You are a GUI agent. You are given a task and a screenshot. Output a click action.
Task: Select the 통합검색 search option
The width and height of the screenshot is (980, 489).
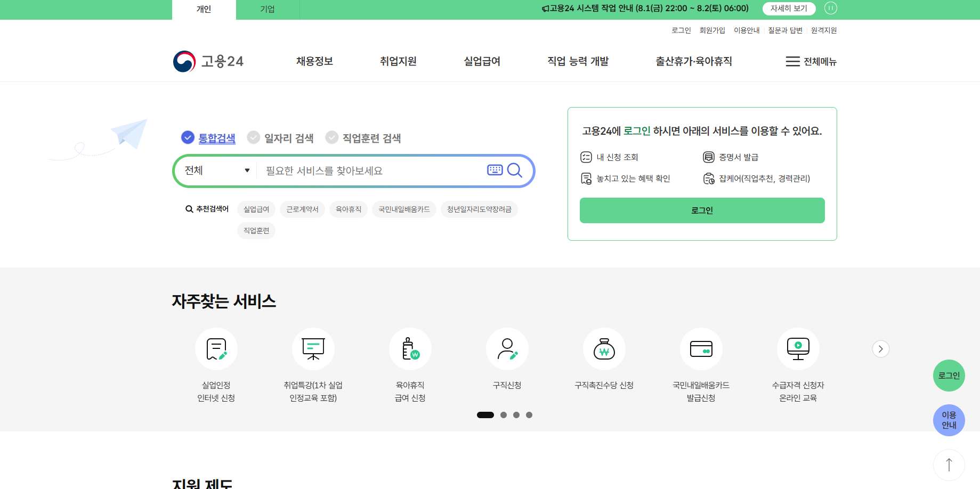tap(208, 137)
